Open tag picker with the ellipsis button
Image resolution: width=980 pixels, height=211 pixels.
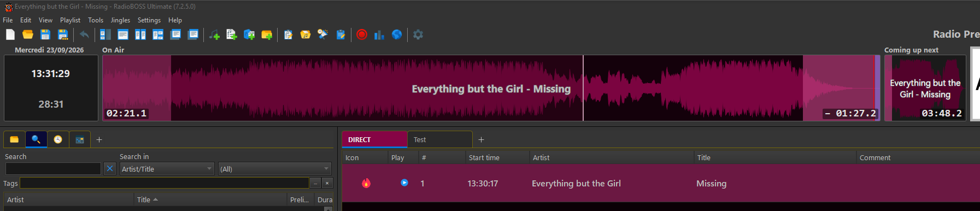315,183
